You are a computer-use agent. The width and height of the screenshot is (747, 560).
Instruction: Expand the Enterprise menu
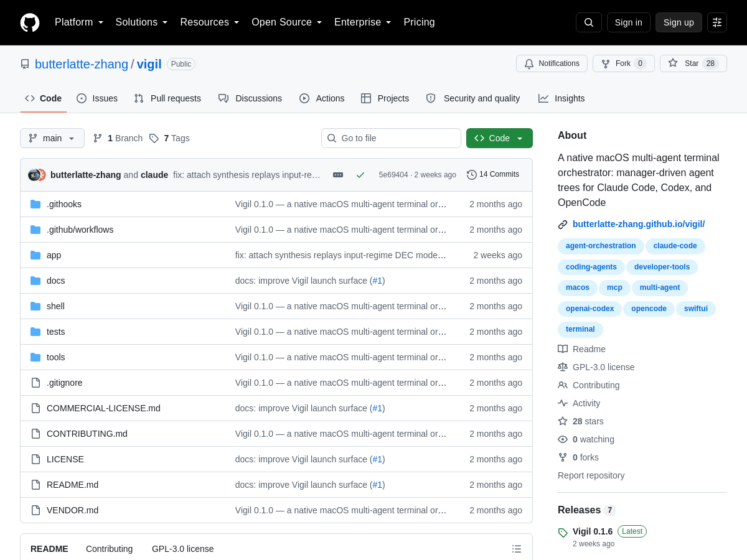point(363,22)
